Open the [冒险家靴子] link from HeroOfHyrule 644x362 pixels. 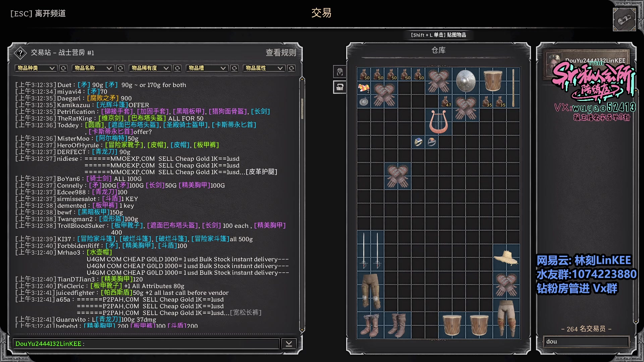pos(124,145)
